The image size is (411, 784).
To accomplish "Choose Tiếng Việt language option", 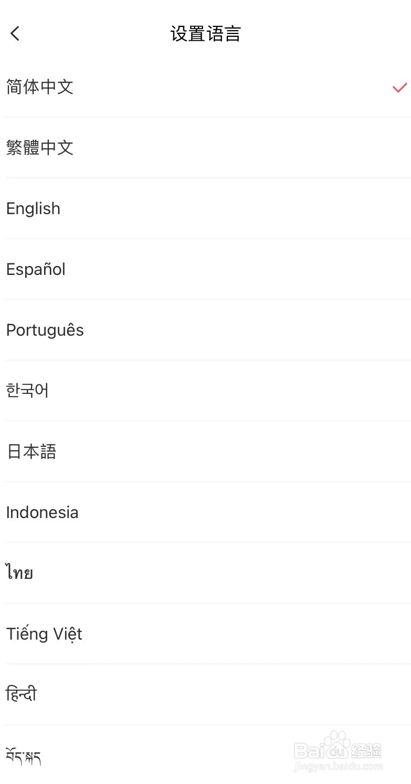I will coord(206,634).
